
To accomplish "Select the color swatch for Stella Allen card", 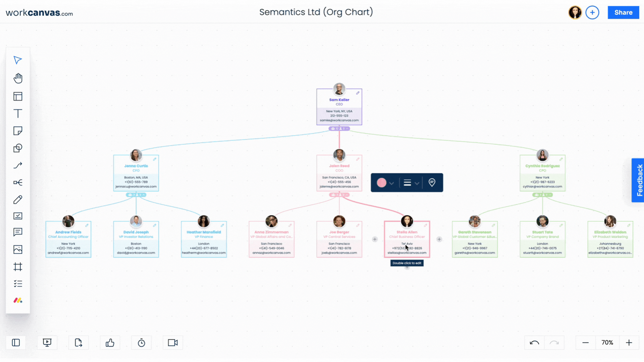I will [381, 183].
